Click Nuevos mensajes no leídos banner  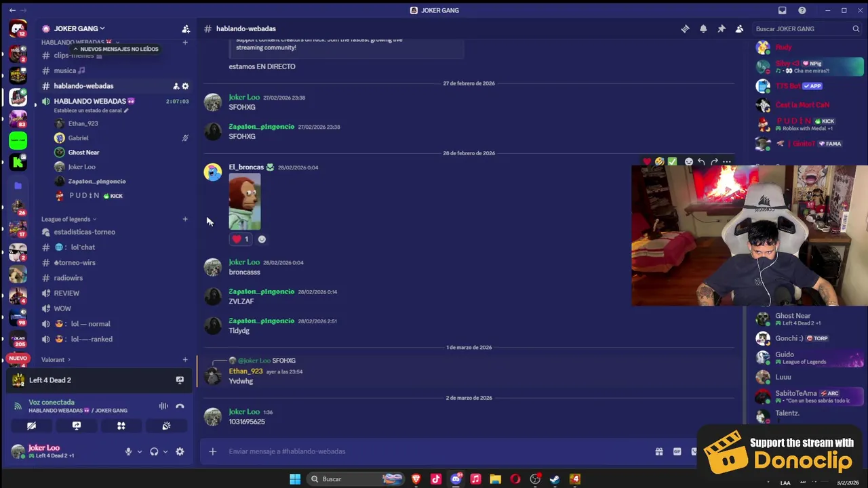[x=115, y=49]
